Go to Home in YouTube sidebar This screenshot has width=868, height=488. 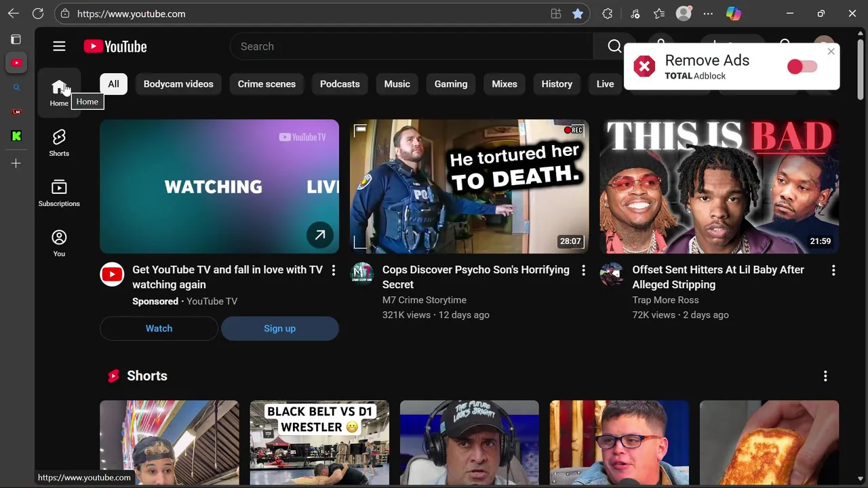59,93
